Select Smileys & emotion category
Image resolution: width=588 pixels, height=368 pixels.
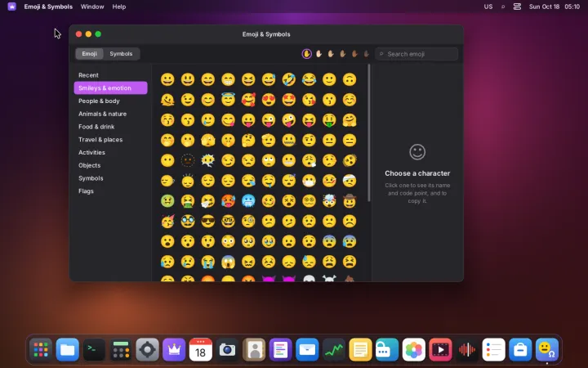[110, 88]
